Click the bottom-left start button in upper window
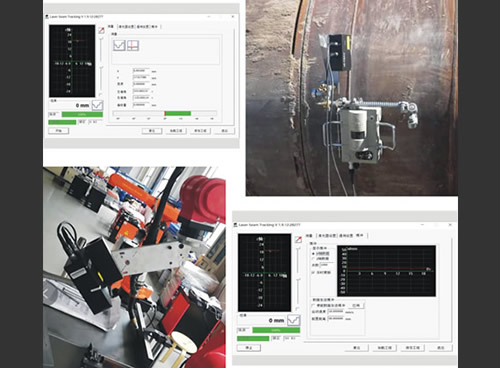 59,131
